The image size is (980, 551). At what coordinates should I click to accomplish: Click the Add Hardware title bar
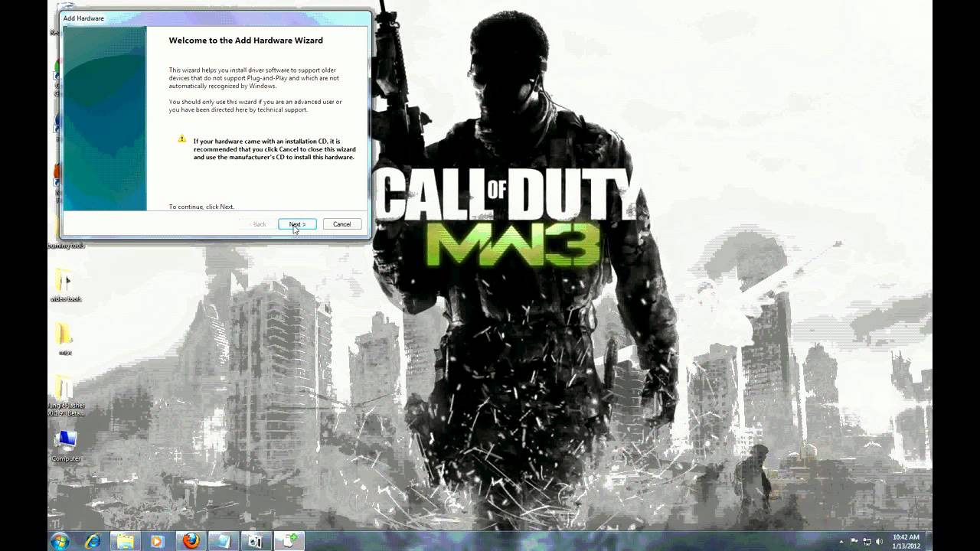click(x=215, y=18)
